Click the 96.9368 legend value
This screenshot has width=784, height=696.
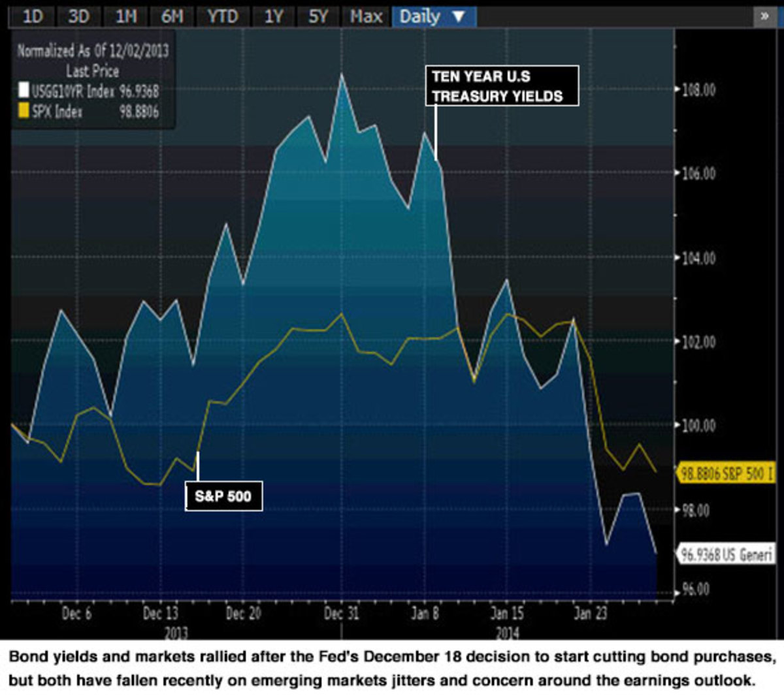click(139, 91)
